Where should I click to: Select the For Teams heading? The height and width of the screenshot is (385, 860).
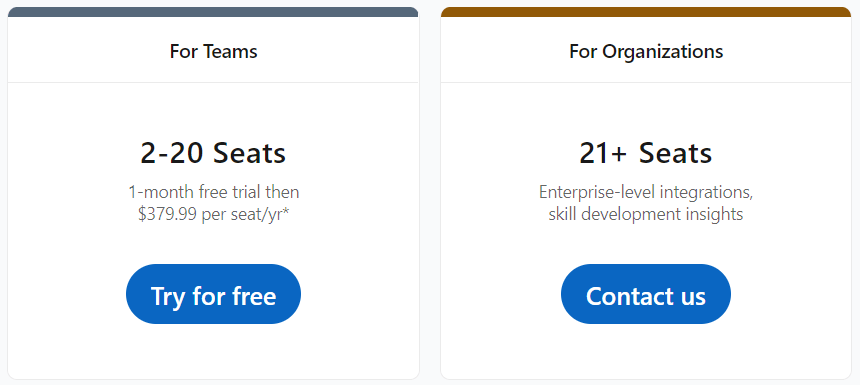[213, 52]
